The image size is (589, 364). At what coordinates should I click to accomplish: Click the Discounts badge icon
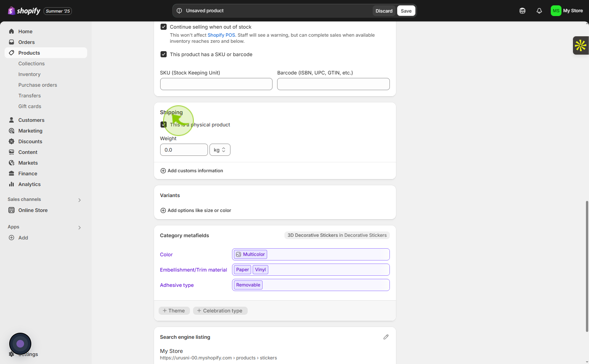pos(11,141)
